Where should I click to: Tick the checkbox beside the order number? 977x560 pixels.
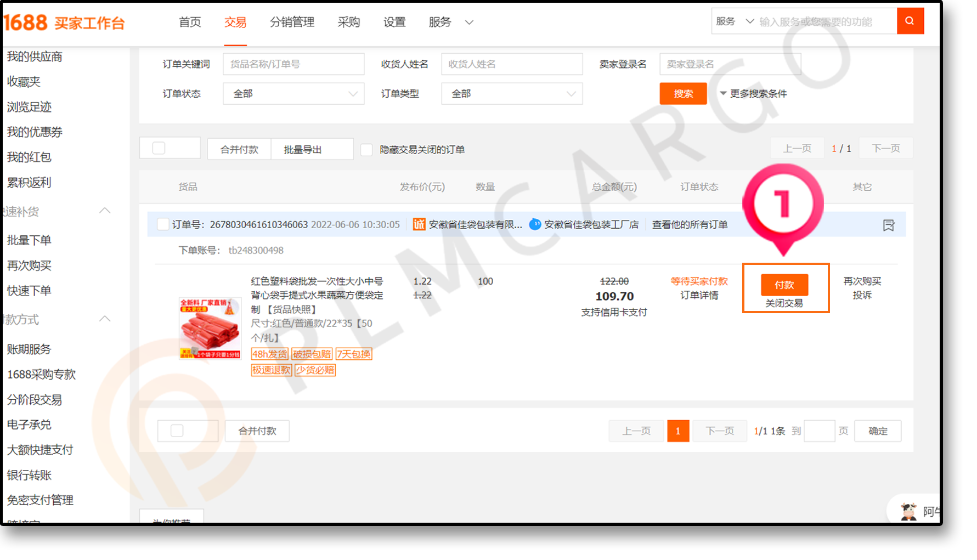point(163,224)
